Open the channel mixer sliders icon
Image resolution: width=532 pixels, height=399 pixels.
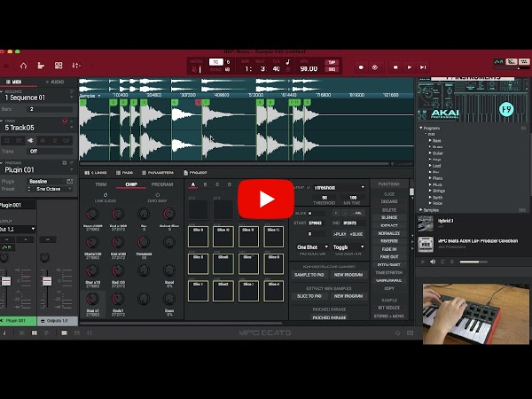click(x=76, y=66)
